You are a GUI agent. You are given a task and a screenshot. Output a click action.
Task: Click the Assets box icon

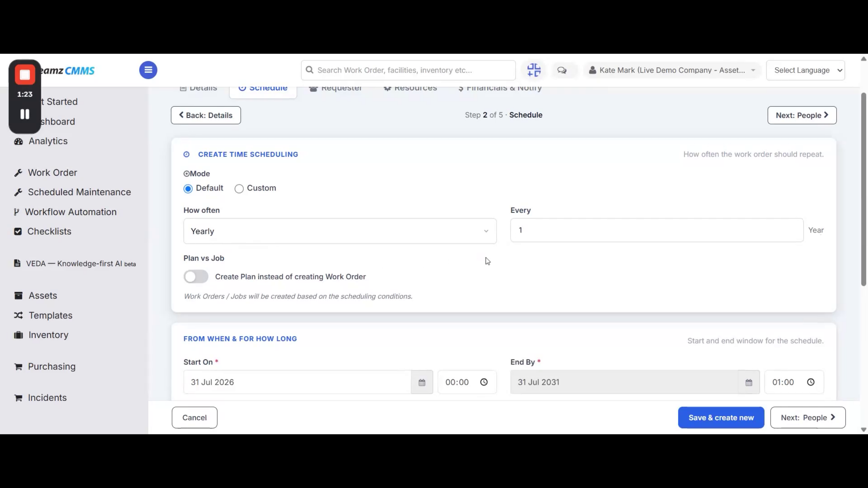tap(18, 296)
